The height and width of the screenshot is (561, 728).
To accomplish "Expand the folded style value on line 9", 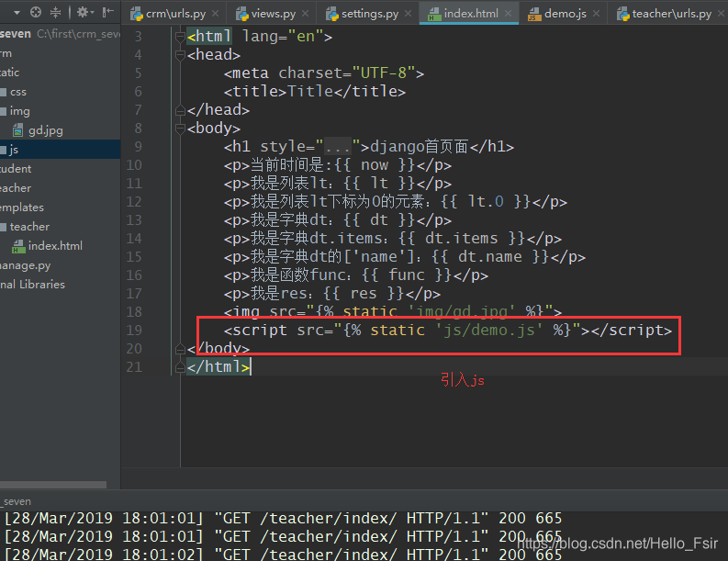I will coord(338,147).
